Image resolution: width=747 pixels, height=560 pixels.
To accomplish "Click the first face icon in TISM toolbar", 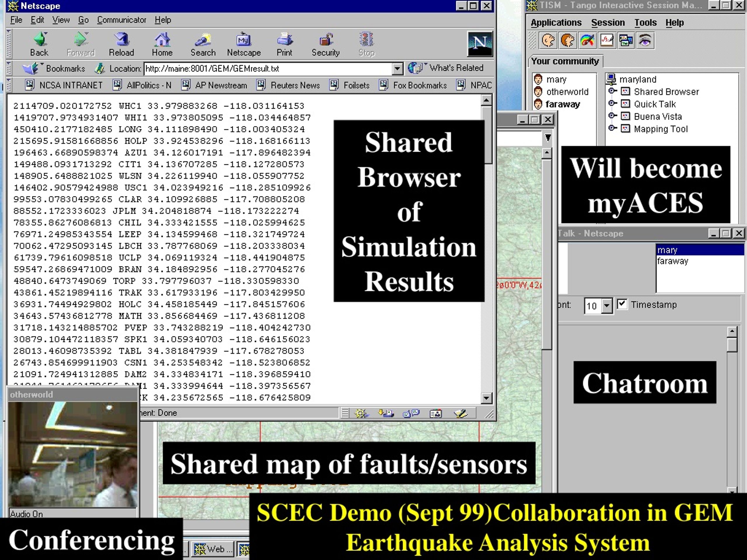I will [548, 41].
